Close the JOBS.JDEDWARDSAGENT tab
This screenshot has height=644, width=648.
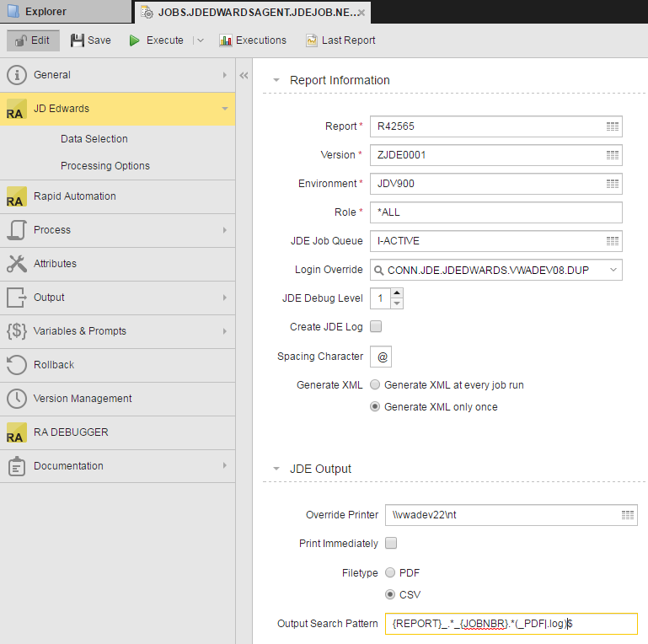[361, 13]
